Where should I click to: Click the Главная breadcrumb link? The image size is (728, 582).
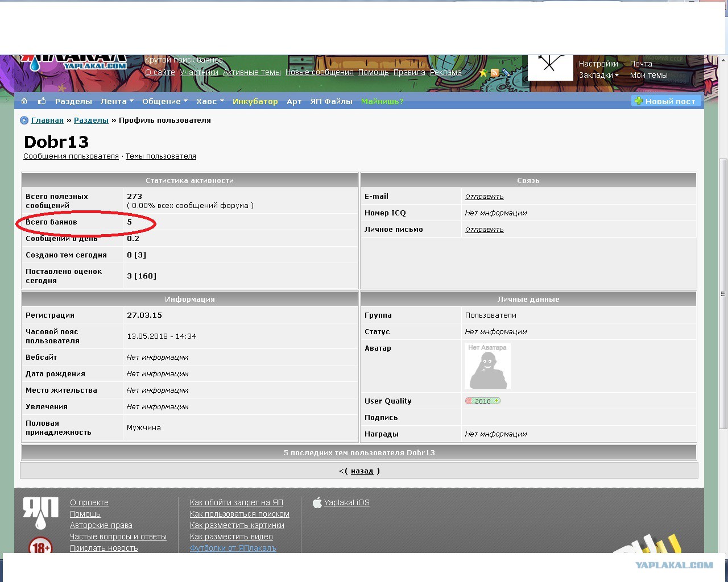click(47, 120)
